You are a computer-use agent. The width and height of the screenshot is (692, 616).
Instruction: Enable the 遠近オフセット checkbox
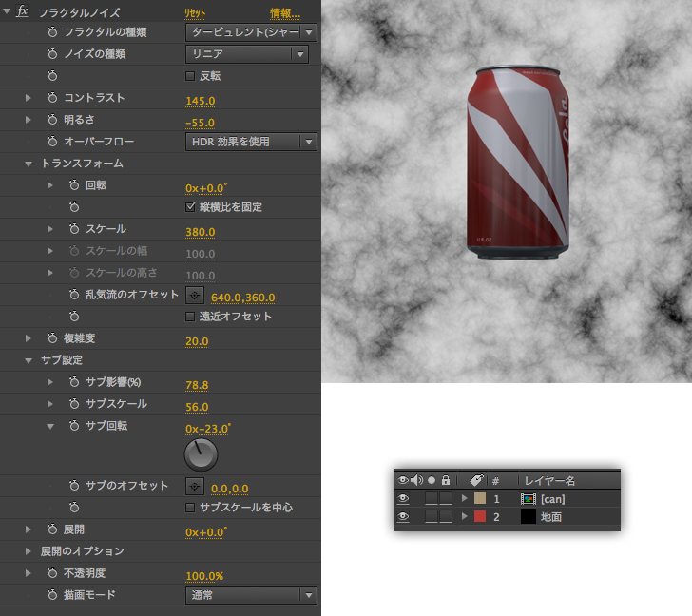pyautogui.click(x=190, y=317)
